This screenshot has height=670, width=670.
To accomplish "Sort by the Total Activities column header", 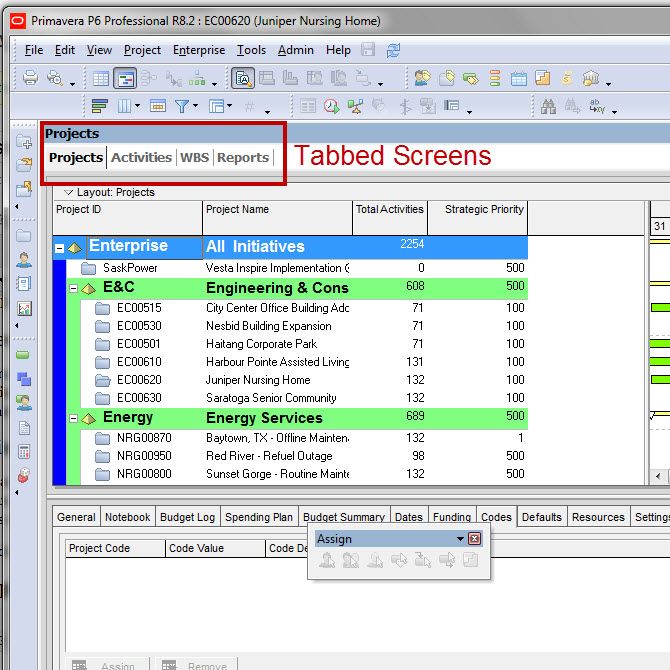I will click(x=390, y=218).
